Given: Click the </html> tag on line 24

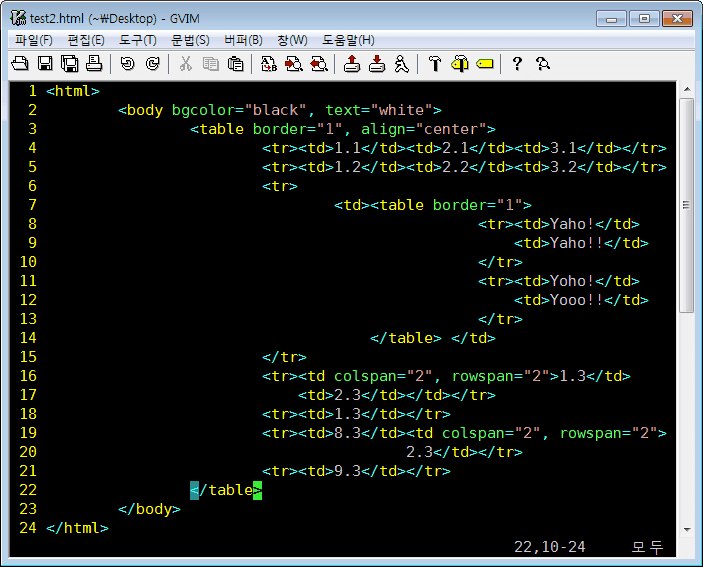Looking at the screenshot, I should 77,528.
